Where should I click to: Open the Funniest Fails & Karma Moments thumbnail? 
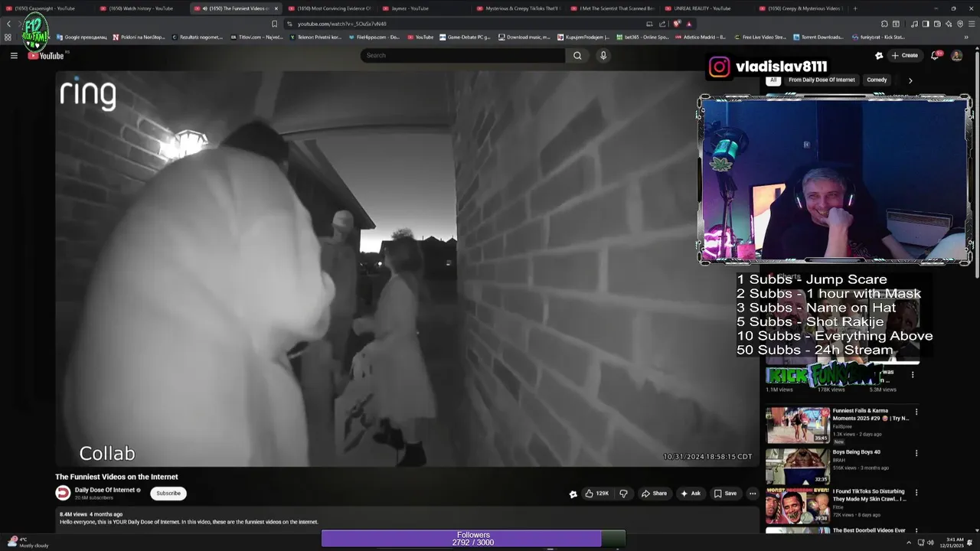(x=798, y=425)
